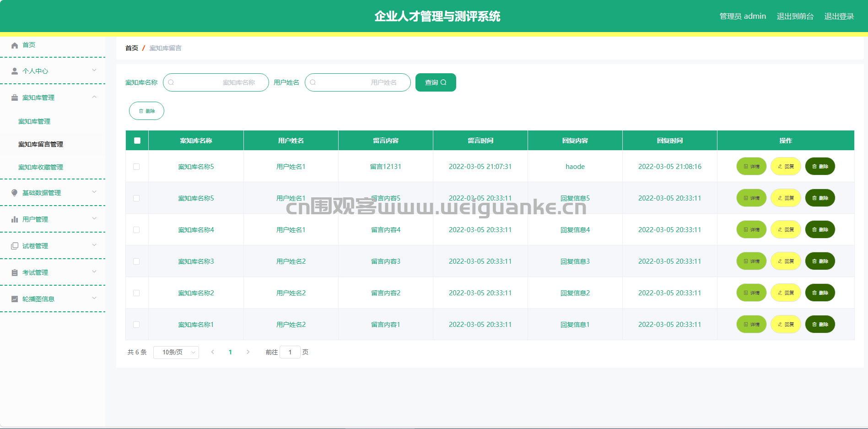
Task: Delete the 留言内容3 row
Action: (820, 261)
